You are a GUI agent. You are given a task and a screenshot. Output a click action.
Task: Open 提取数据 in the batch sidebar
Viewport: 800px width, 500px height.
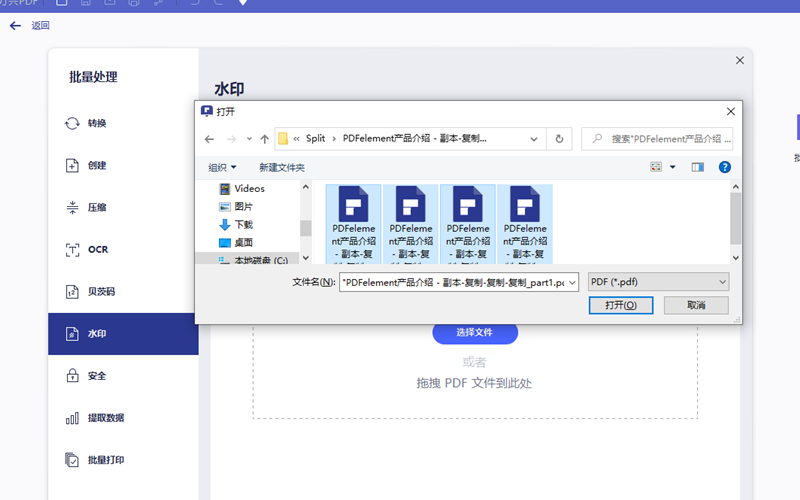[x=123, y=418]
